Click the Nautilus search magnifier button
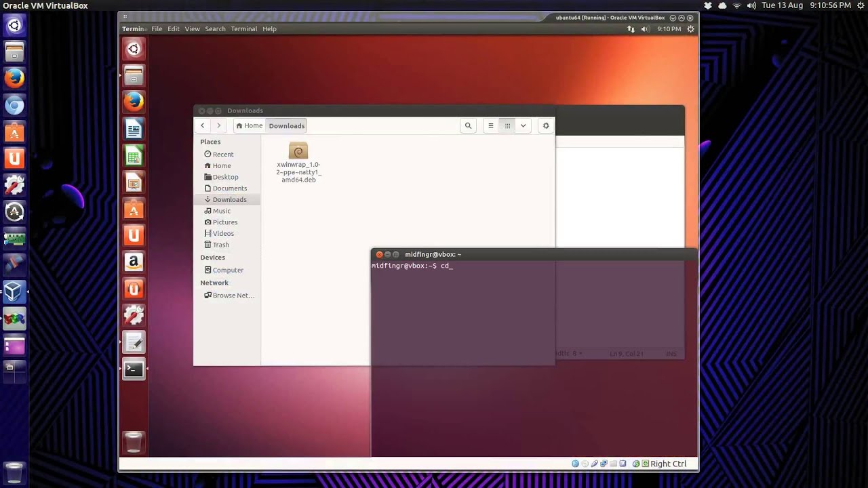This screenshot has height=488, width=868. coord(468,125)
